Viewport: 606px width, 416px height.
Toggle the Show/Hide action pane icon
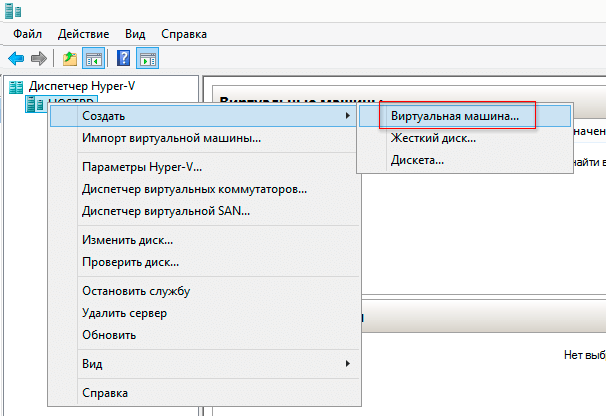[148, 59]
